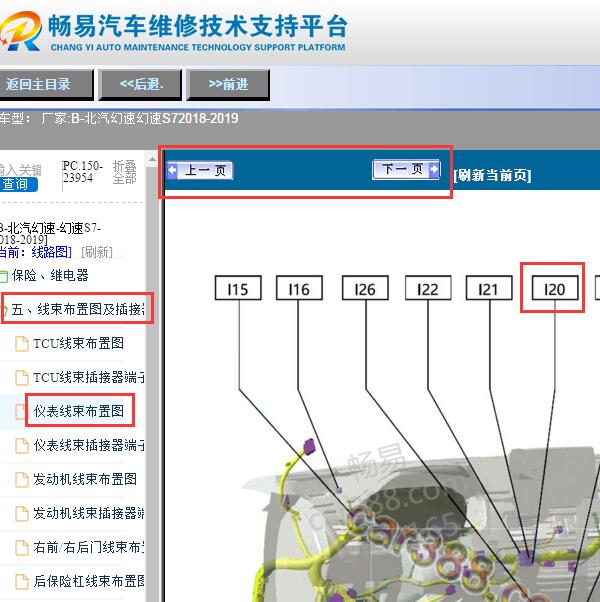This screenshot has width=600, height=602.
Task: Expand the 保险、继电器 tree folder
Action: pyautogui.click(x=50, y=275)
